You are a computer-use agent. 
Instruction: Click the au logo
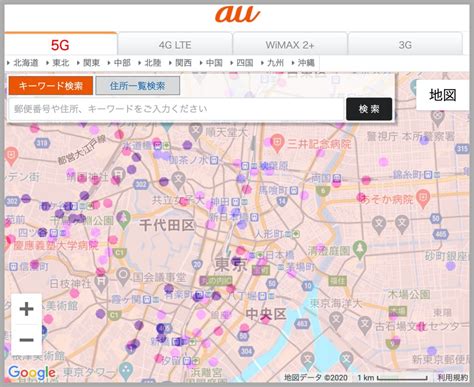coord(238,14)
